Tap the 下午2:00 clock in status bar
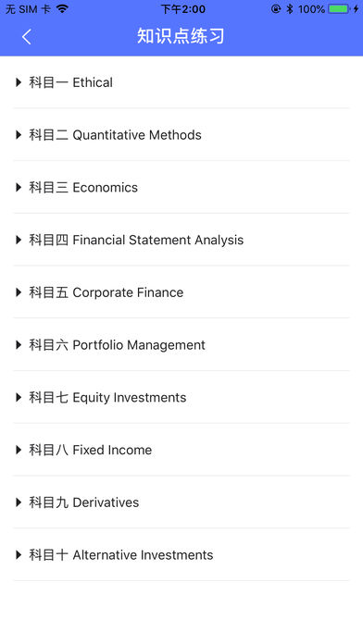This screenshot has height=644, width=363. click(183, 9)
